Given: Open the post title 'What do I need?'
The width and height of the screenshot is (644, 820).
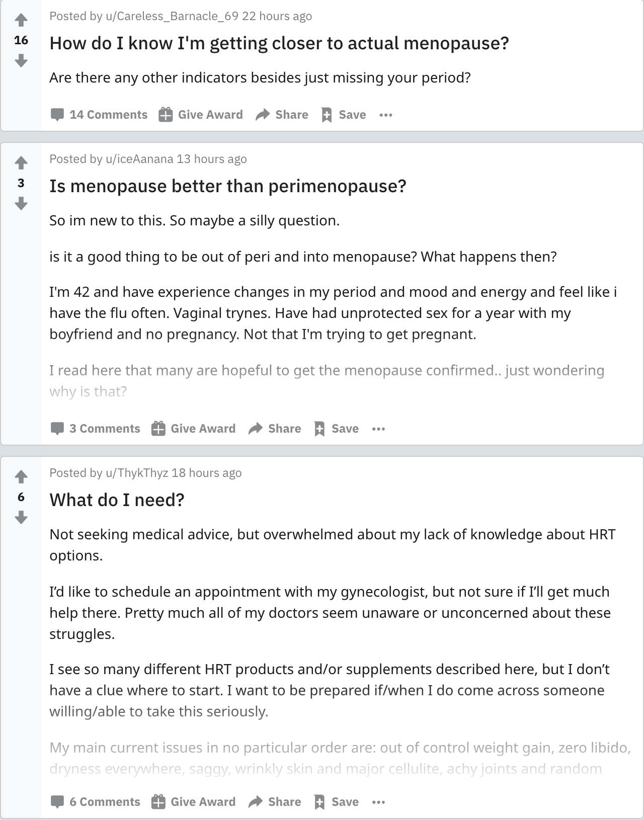Looking at the screenshot, I should [117, 500].
